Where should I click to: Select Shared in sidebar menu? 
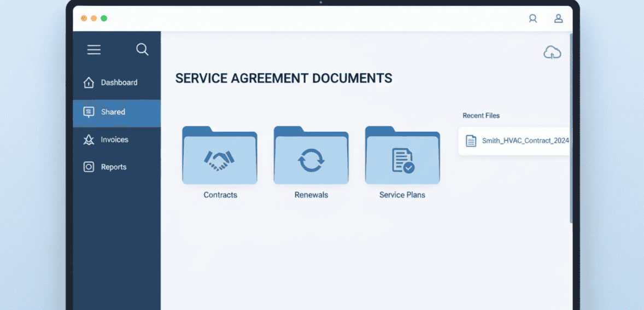tap(116, 113)
